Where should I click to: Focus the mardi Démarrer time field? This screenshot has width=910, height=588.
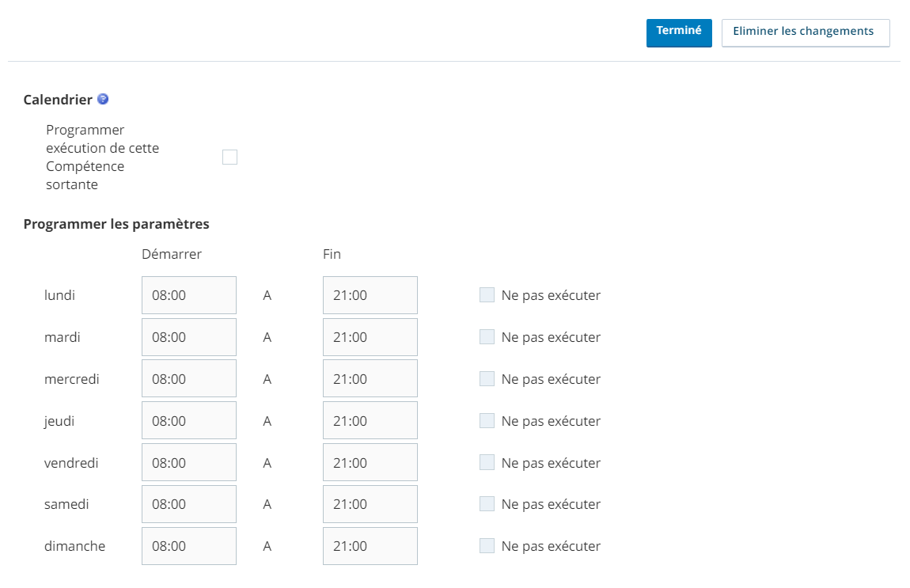(189, 336)
